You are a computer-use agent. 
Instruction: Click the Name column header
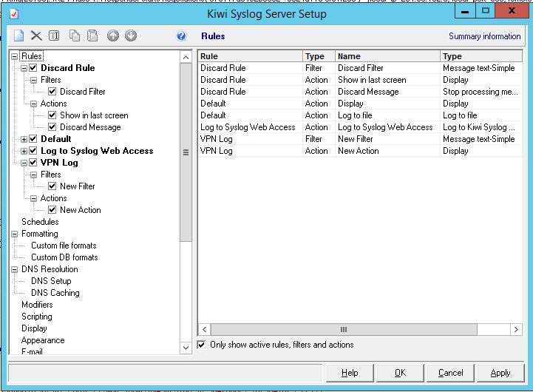387,56
